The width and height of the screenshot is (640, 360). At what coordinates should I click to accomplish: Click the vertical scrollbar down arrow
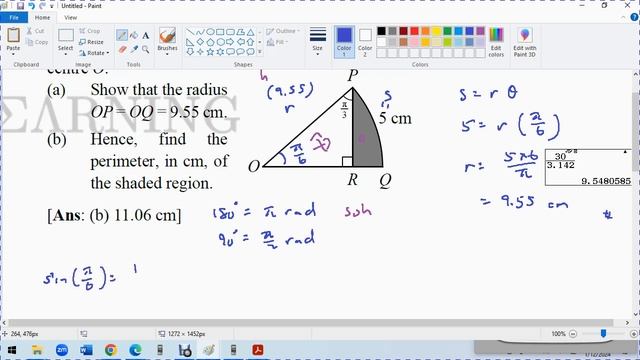(x=636, y=313)
